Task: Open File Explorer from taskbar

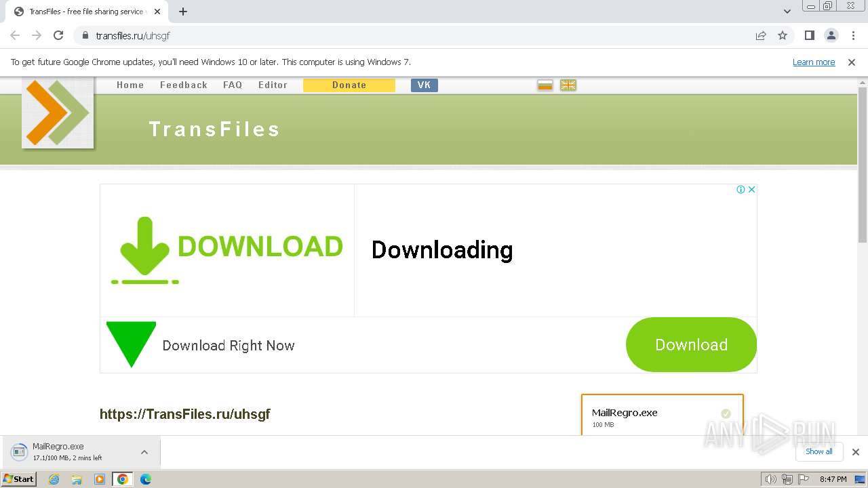Action: coord(77,479)
